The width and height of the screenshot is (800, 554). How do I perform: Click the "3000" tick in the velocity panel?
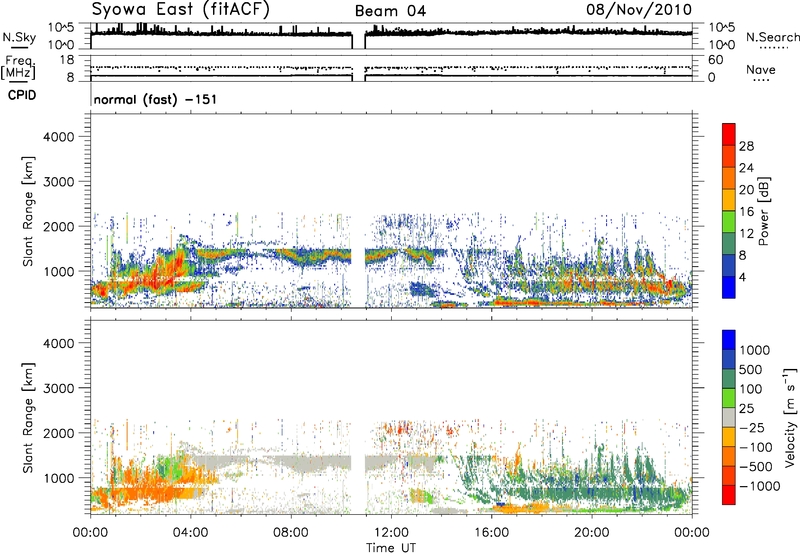(59, 388)
